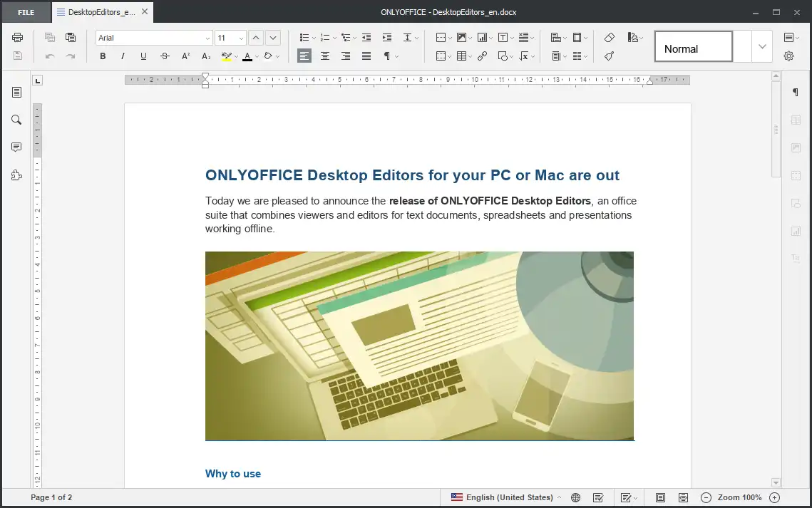812x508 pixels.
Task: Close the DesktopEditors_e... tab
Action: 145,11
